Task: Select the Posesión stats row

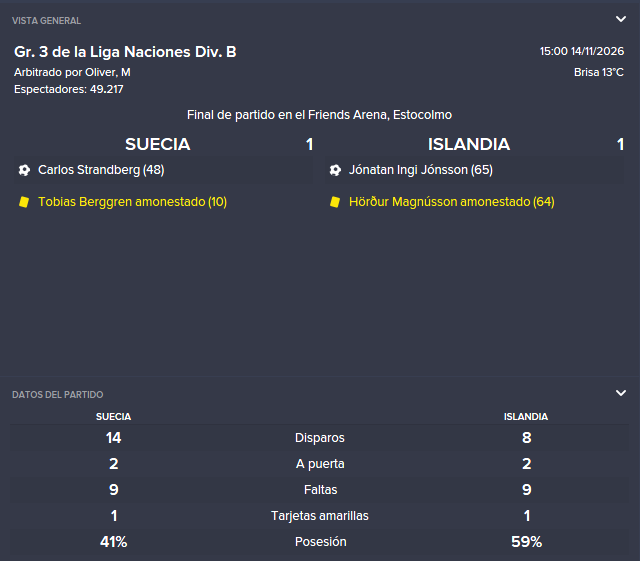Action: [x=320, y=542]
